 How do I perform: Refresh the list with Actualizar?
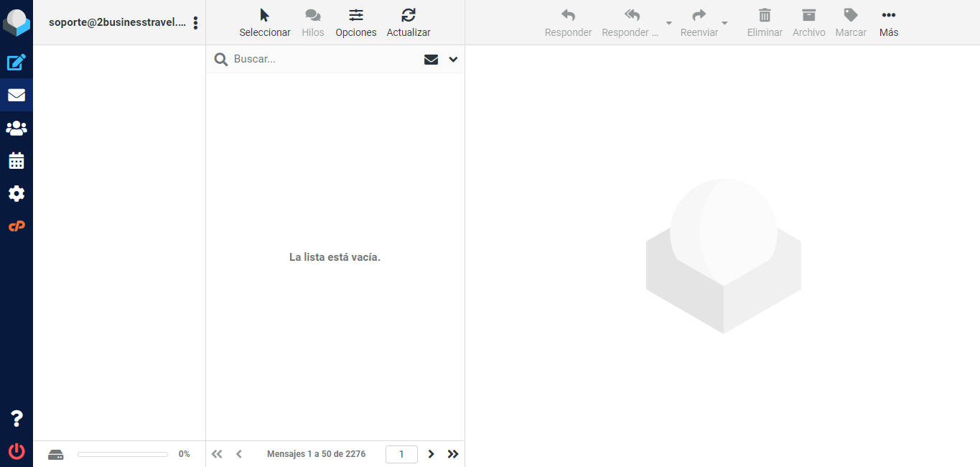pyautogui.click(x=409, y=23)
